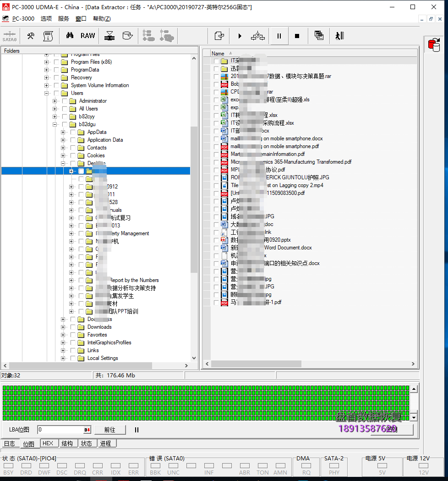Click the rar archive icon of 真题.rar
The image size is (448, 481).
[x=224, y=76]
